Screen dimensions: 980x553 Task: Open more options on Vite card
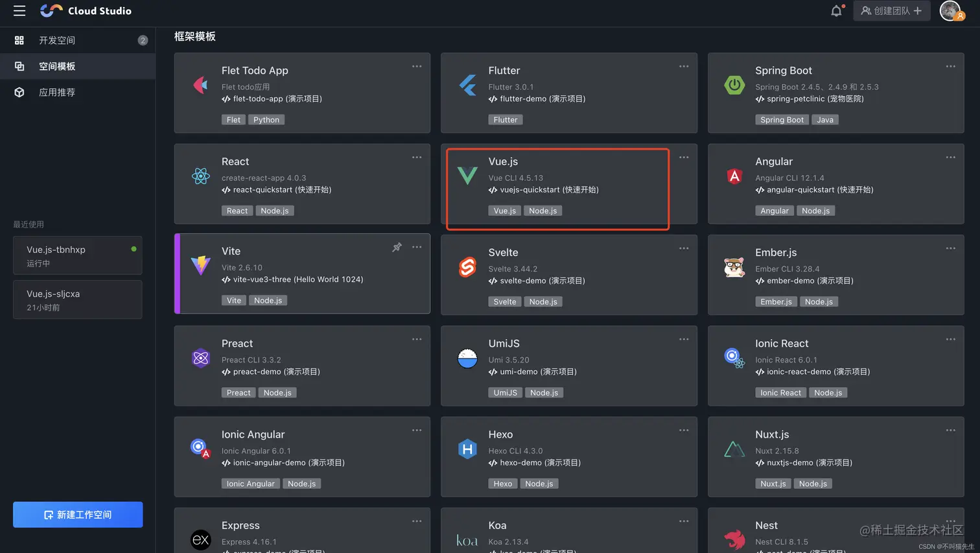[x=417, y=247]
